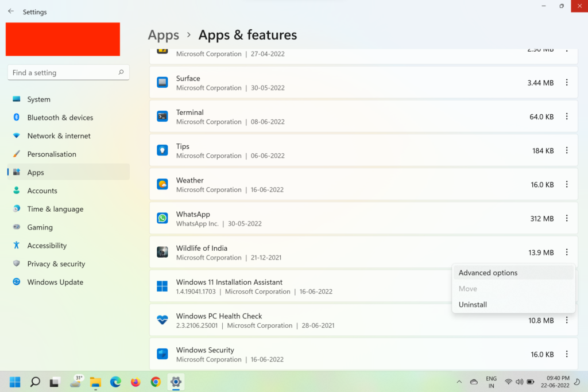Open Windows Update settings
This screenshot has width=588, height=392.
(x=55, y=282)
